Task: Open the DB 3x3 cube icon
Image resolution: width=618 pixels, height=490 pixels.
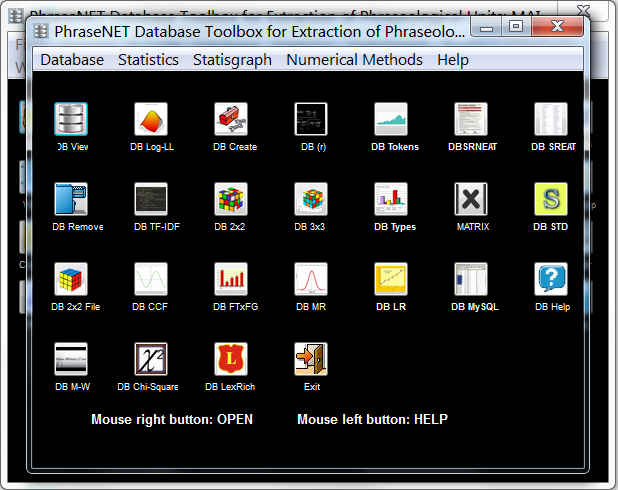Action: coord(311,199)
